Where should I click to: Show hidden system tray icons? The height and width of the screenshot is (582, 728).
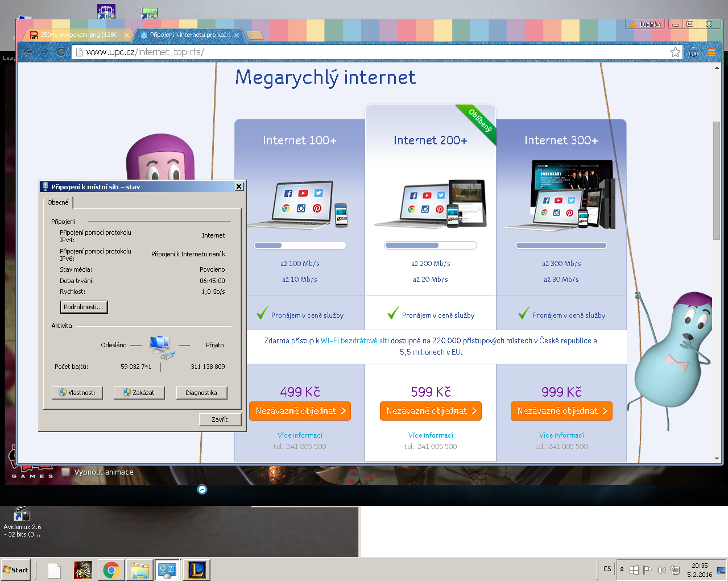[622, 569]
